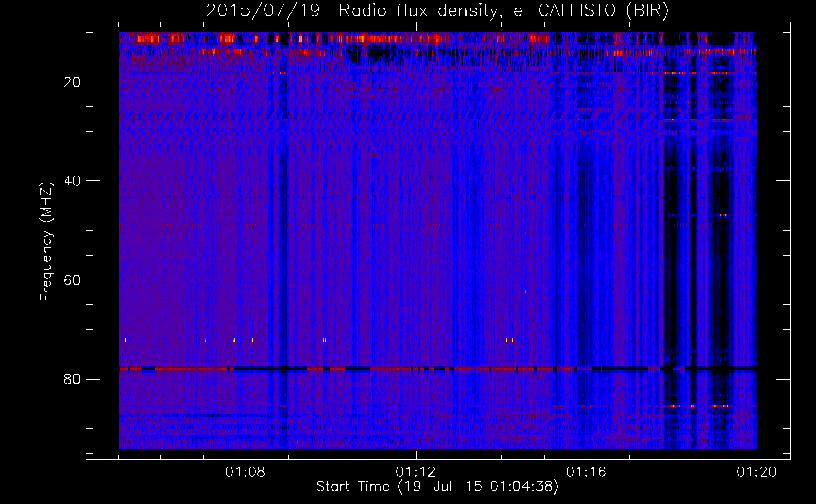Click the 'Start Time (19-Jul-15 01:04:38)' label
The width and height of the screenshot is (816, 504).
point(437,487)
